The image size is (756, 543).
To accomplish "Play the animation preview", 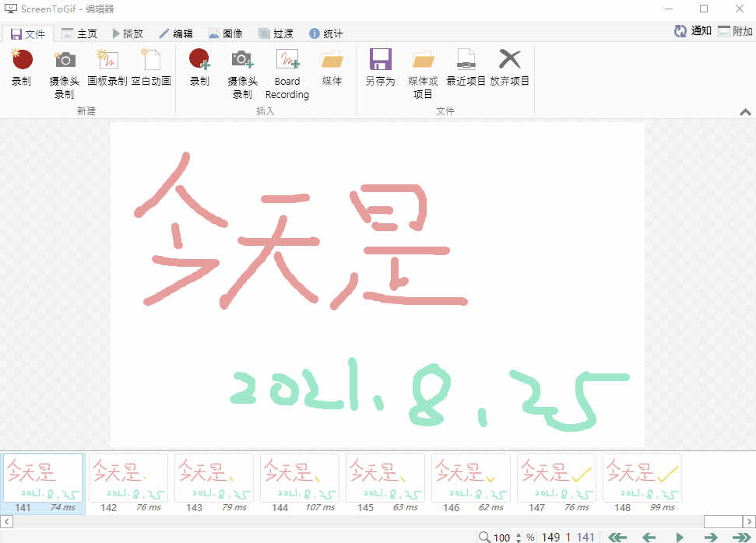I will click(680, 537).
